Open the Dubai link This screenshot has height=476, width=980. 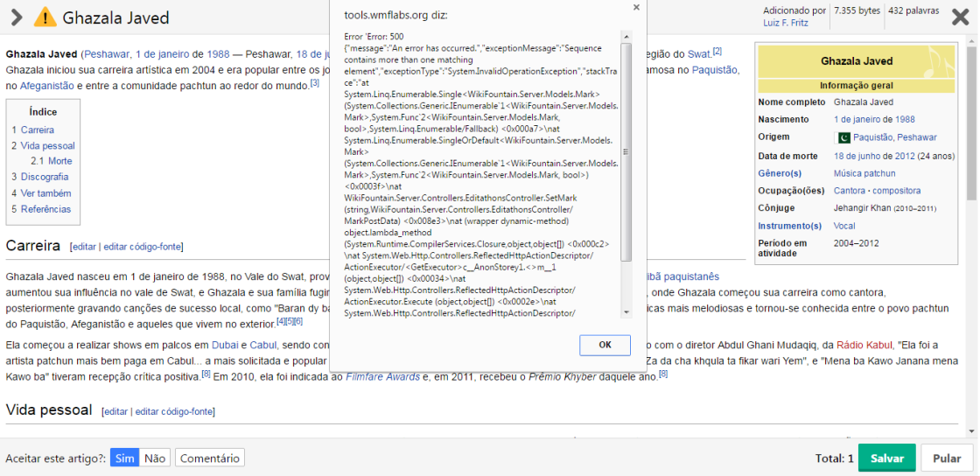pyautogui.click(x=225, y=345)
